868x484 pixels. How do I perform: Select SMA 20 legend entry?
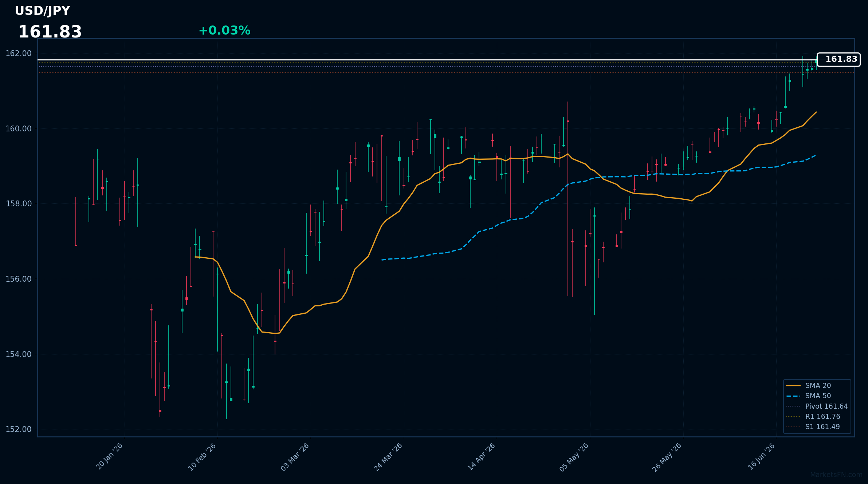click(818, 385)
